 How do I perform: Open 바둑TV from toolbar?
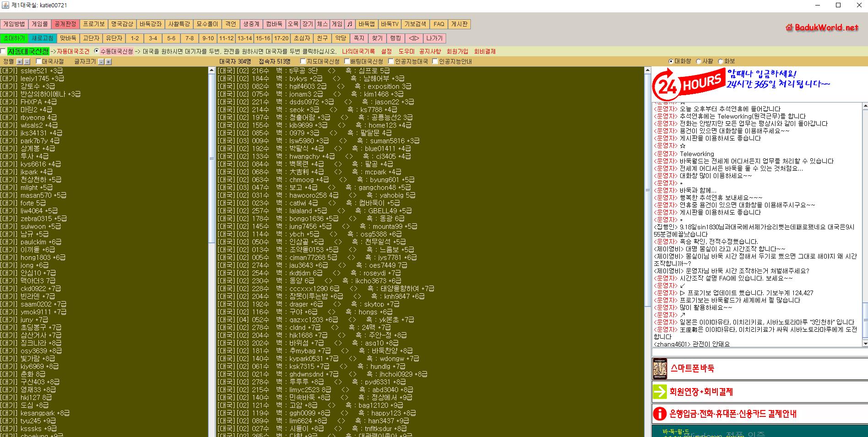(390, 24)
